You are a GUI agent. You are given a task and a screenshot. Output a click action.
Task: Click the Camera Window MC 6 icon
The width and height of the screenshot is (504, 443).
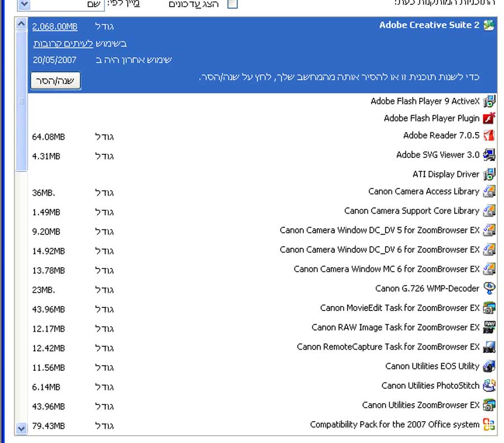(x=489, y=269)
